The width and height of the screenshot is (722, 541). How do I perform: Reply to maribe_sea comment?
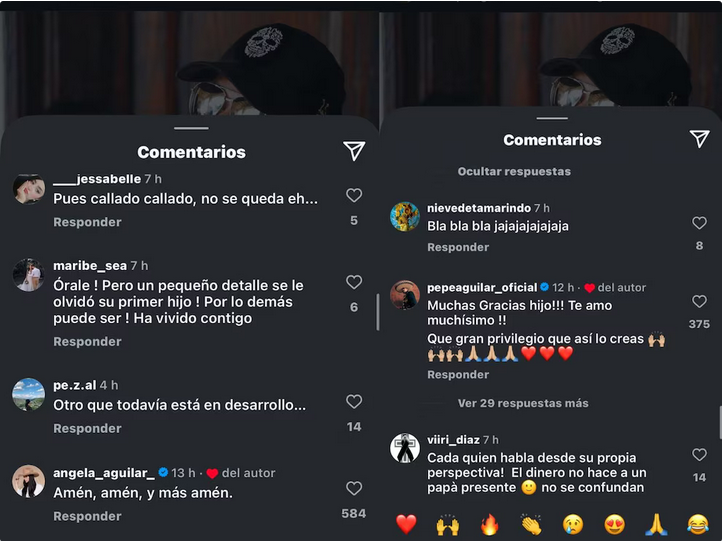click(x=87, y=342)
